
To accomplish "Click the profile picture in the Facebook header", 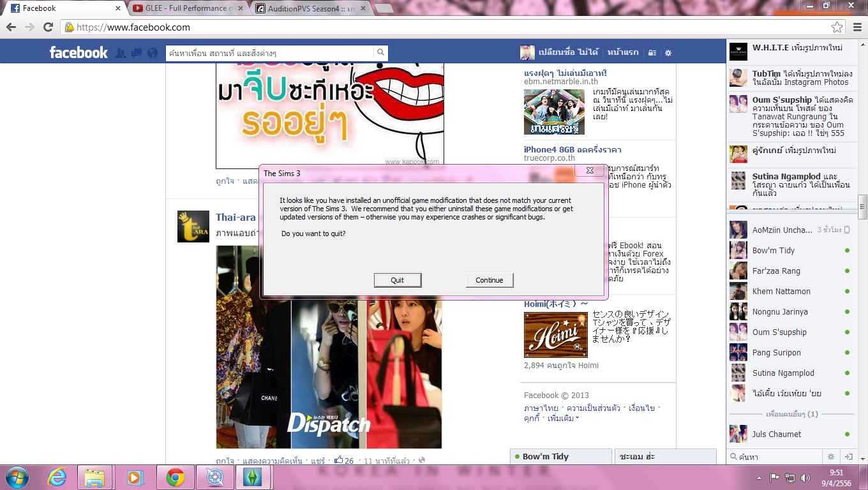I will pyautogui.click(x=527, y=52).
